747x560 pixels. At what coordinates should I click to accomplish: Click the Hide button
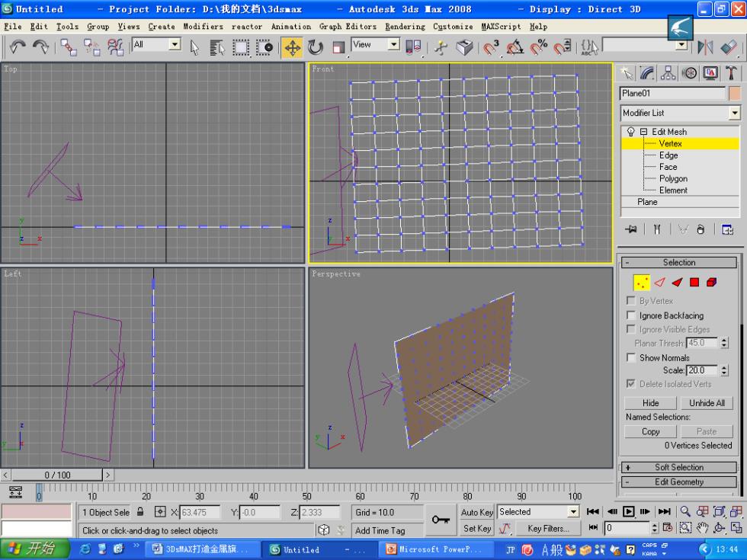tap(650, 403)
